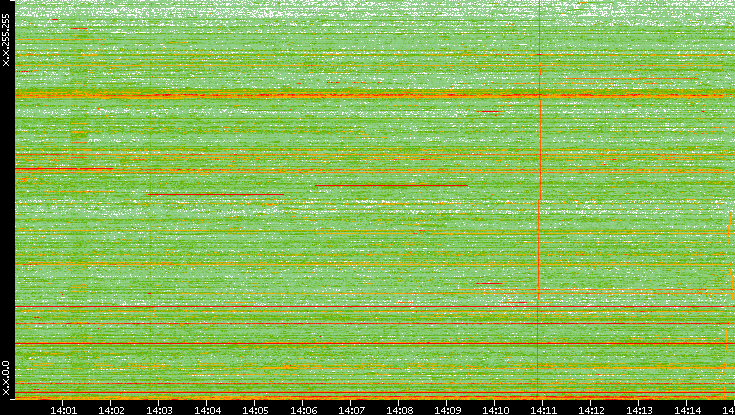Select the 14:08 tick label
The width and height of the screenshot is (735, 415).
pyautogui.click(x=399, y=410)
